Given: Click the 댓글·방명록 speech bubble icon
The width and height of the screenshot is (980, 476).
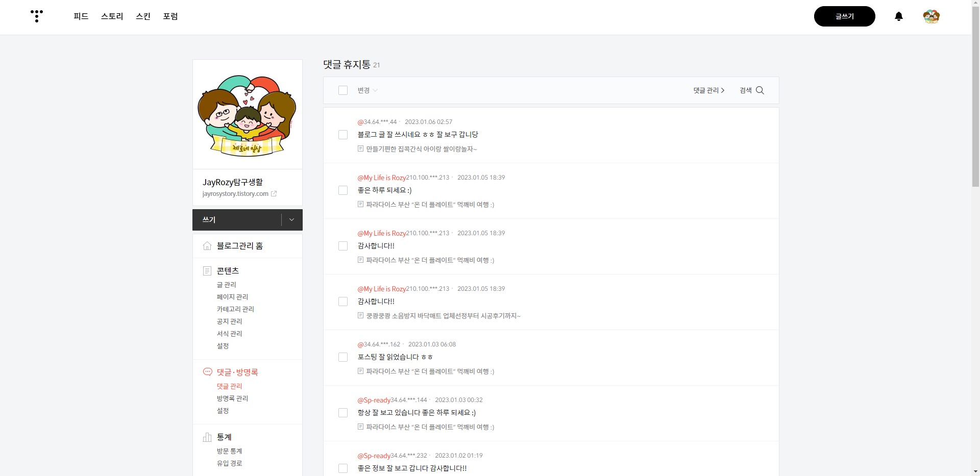Looking at the screenshot, I should click(x=207, y=372).
